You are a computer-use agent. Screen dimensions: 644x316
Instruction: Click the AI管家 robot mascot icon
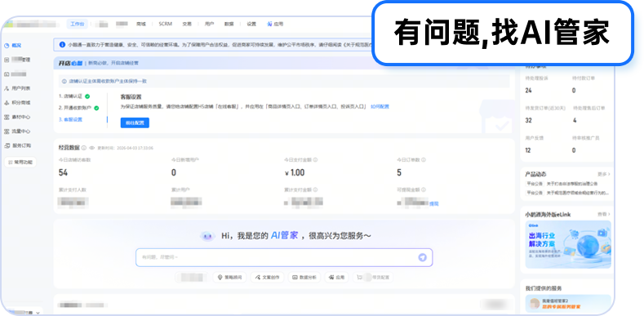(207, 236)
